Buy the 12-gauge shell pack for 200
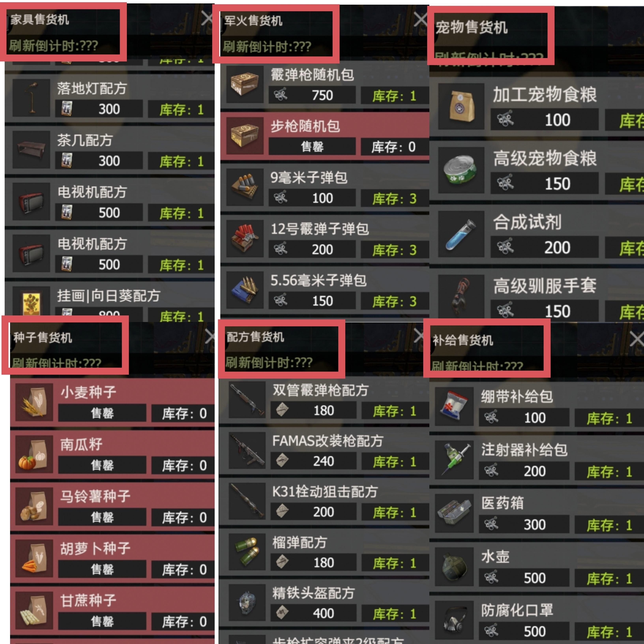This screenshot has width=644, height=644. pos(312,249)
